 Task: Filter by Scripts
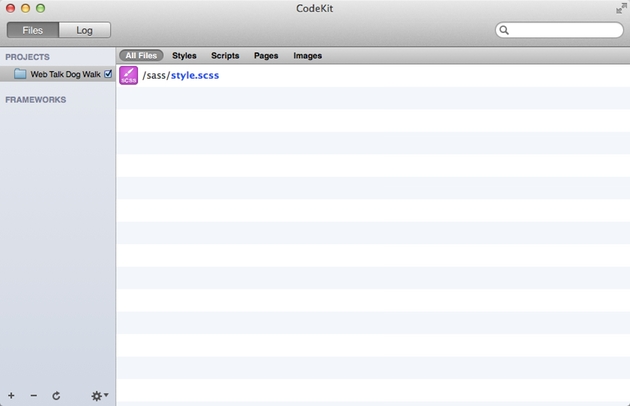[x=225, y=55]
